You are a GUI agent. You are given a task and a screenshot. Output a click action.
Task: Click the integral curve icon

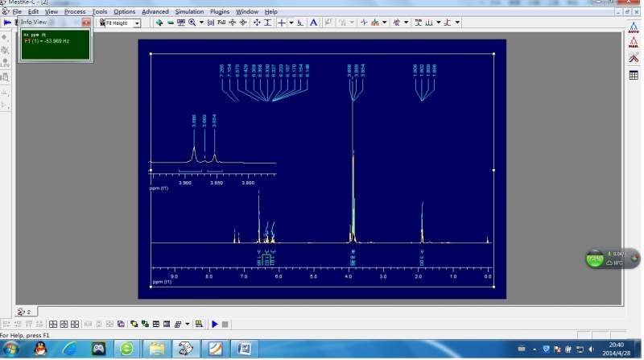point(418,23)
